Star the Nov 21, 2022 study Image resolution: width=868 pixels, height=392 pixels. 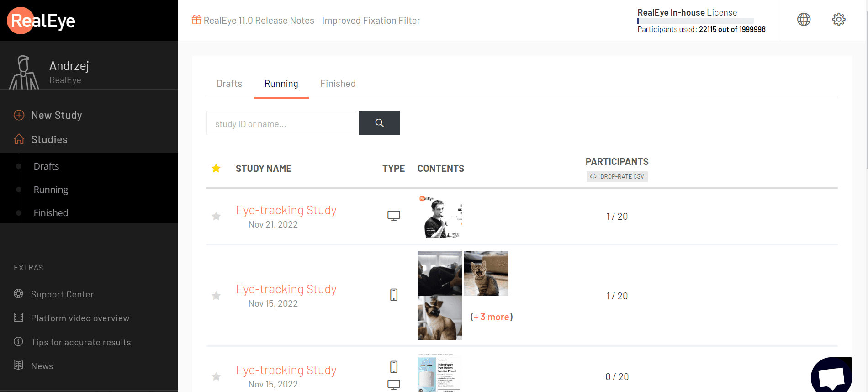[216, 216]
